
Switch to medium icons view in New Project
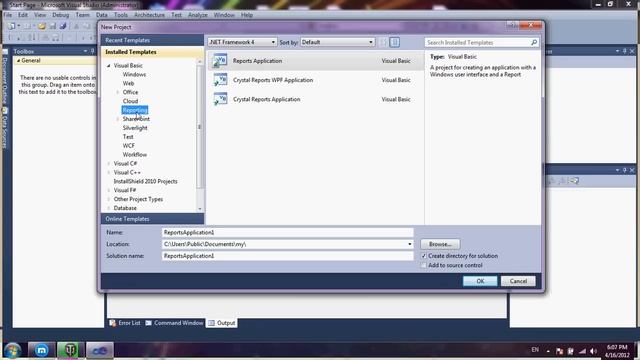[394, 42]
